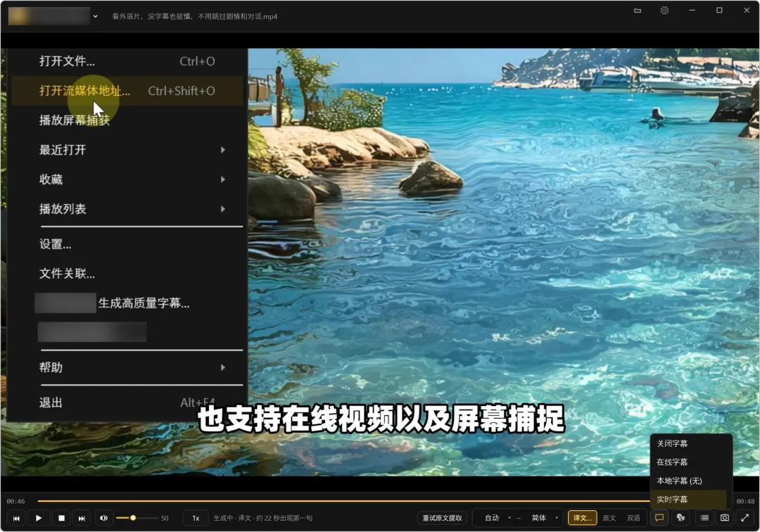The height and width of the screenshot is (532, 760).
Task: Choose 实时字幕 in subtitle popup
Action: 688,500
